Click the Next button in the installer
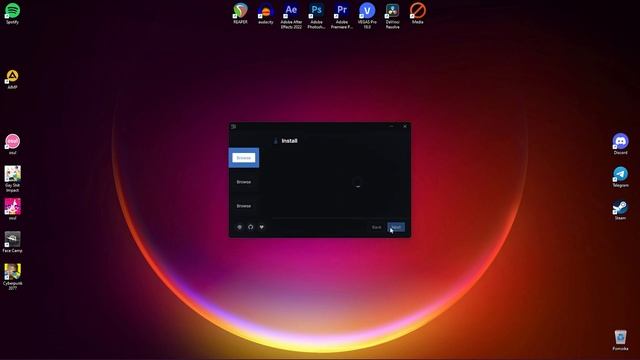Image resolution: width=640 pixels, height=360 pixels. 396,227
